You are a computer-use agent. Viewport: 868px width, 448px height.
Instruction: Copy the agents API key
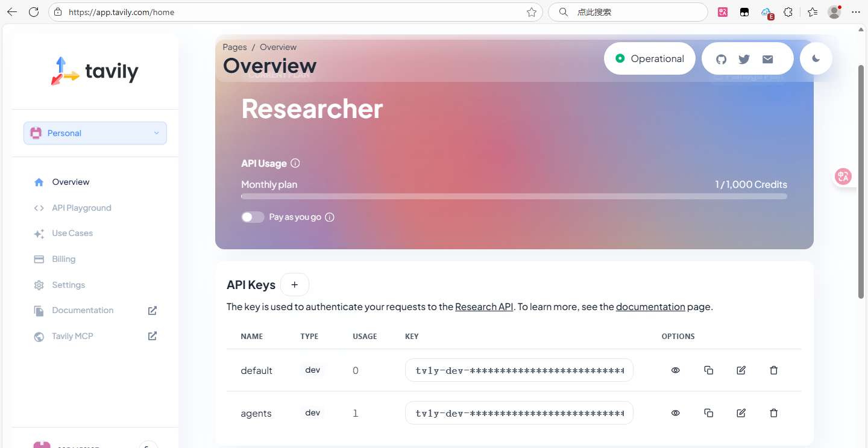709,413
